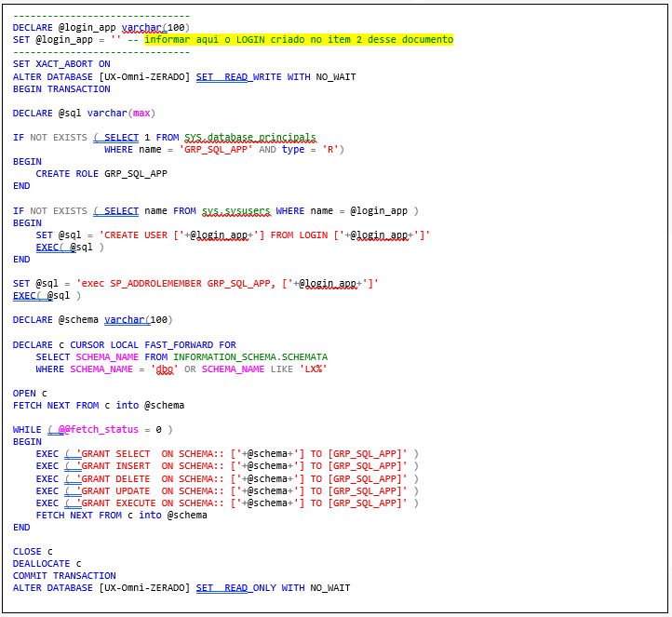Select the "@@fetch_status" variable

[99, 429]
